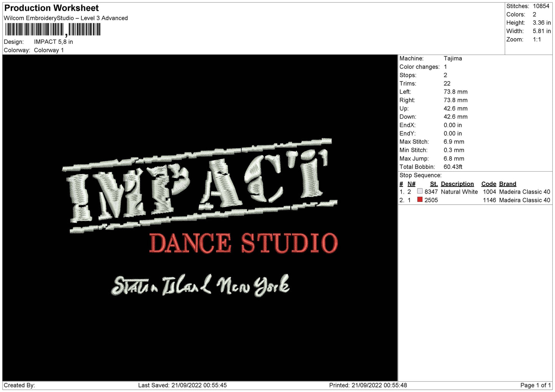Click the Min Stitch value 0.3 mm
555x392 pixels.
click(454, 150)
